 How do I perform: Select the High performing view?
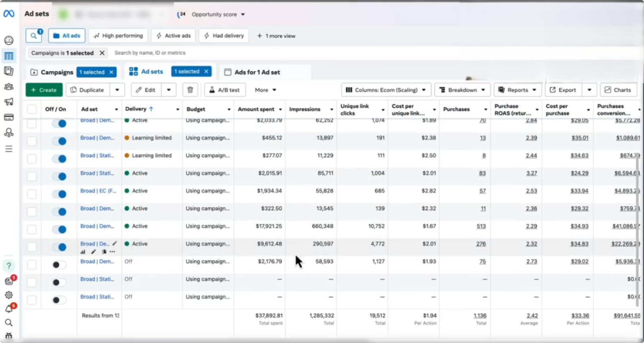pos(119,35)
